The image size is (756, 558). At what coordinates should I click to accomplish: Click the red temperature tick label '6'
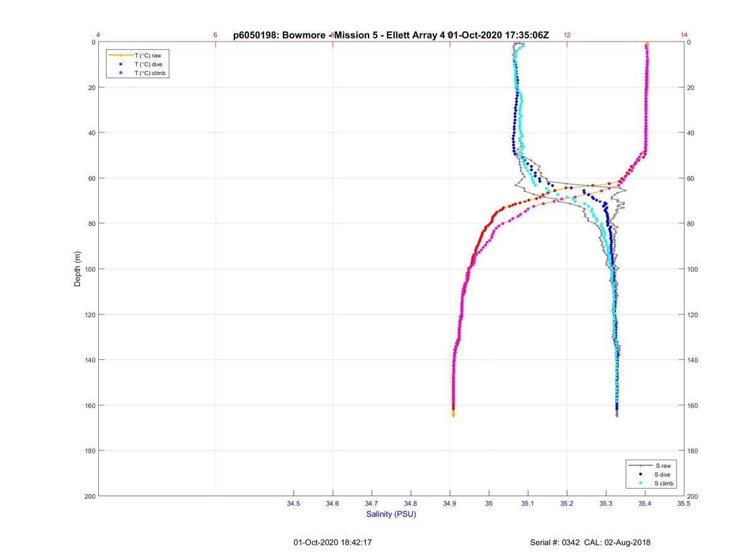pos(215,35)
